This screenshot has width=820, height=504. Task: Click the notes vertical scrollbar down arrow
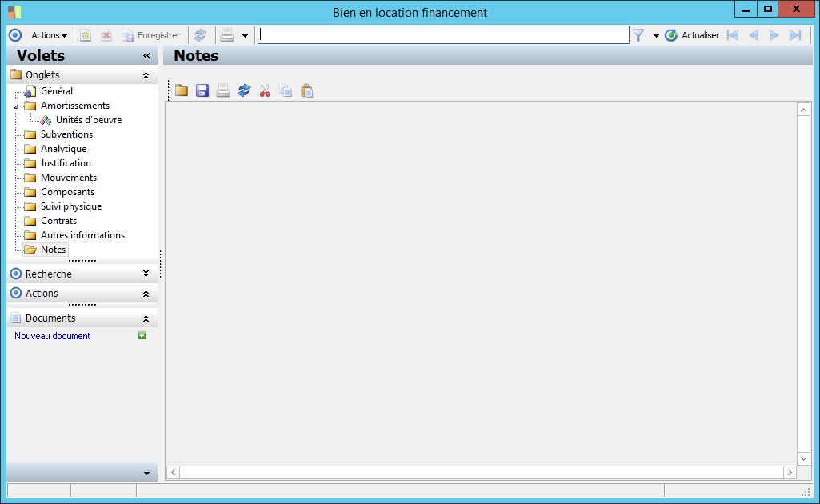pyautogui.click(x=803, y=458)
